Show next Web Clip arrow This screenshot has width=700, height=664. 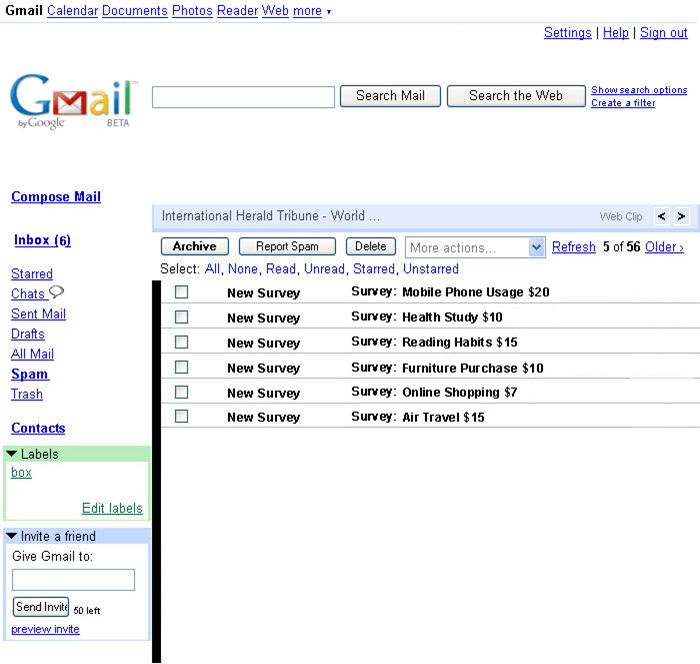tap(681, 217)
